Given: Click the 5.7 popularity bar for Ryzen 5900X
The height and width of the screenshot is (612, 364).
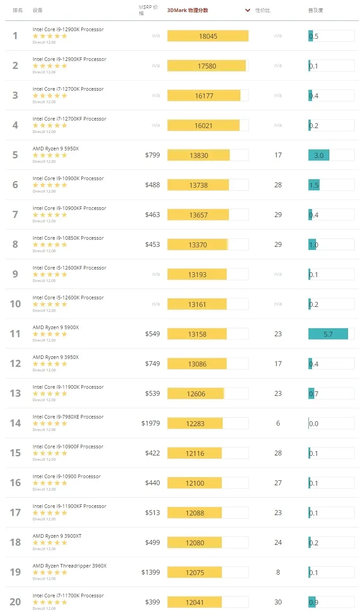Looking at the screenshot, I should [328, 334].
